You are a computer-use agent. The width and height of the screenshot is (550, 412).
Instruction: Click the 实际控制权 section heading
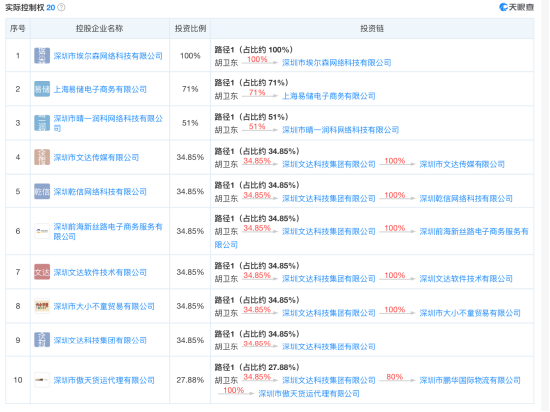click(25, 7)
